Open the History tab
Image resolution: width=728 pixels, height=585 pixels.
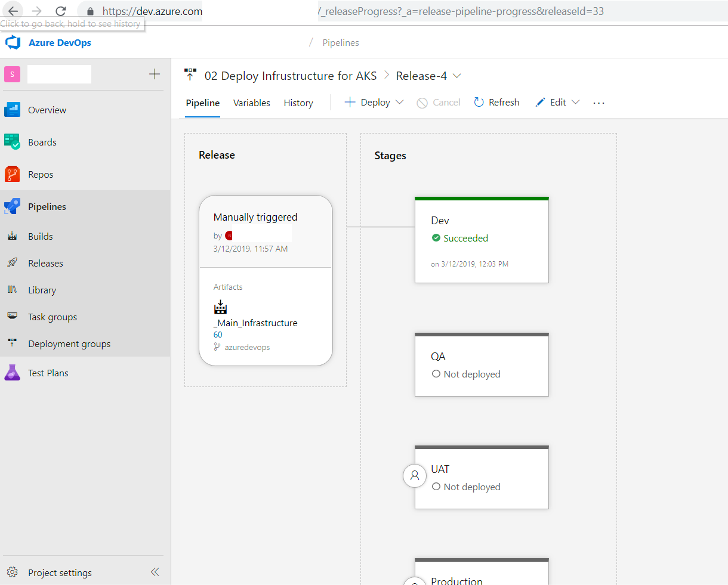pos(298,103)
